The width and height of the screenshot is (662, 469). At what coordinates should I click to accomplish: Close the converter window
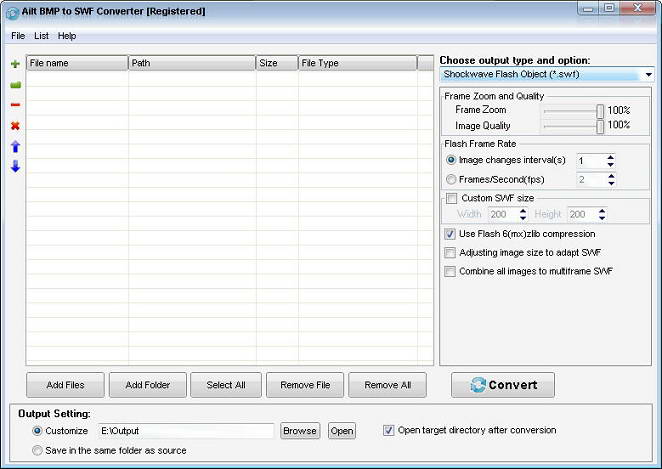[x=638, y=8]
